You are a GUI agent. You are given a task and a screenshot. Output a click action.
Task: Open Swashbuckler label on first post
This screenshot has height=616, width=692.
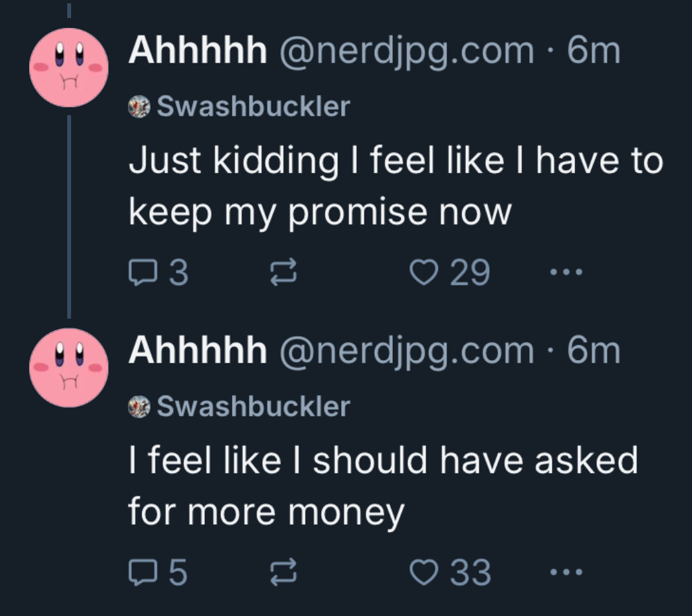click(x=254, y=107)
